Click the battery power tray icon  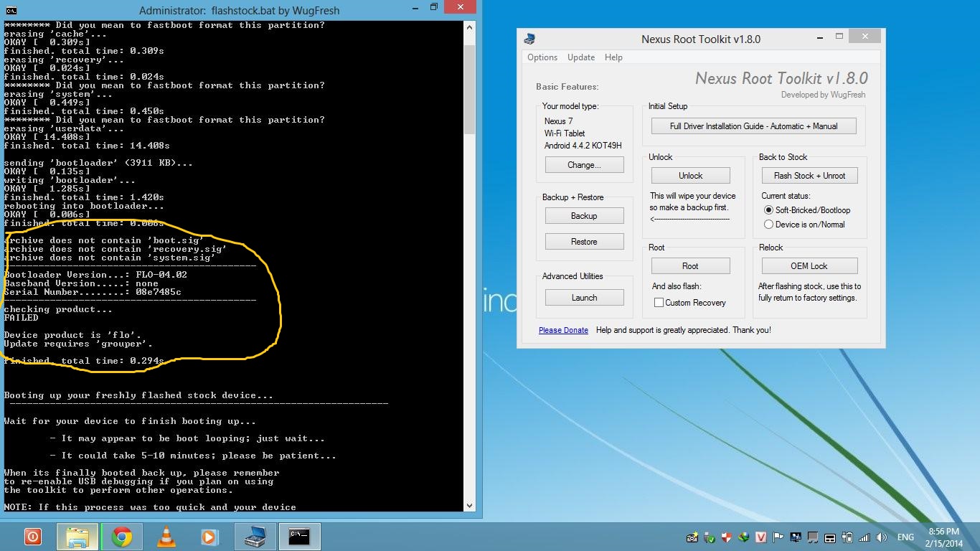(x=847, y=537)
